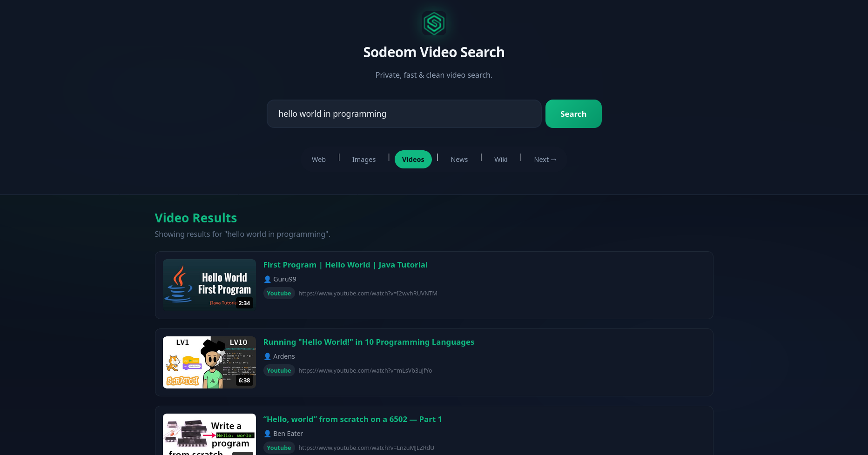This screenshot has width=868, height=455.
Task: Click the currently active Videos tab
Action: tap(413, 159)
